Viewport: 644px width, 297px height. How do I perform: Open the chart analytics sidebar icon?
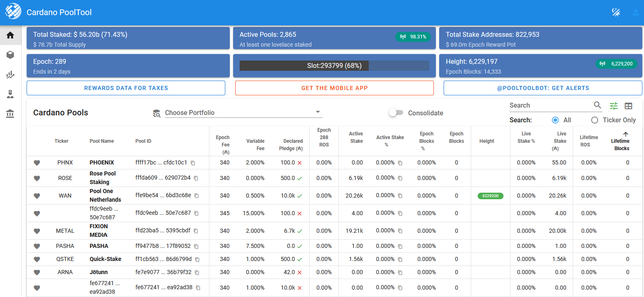tap(10, 74)
